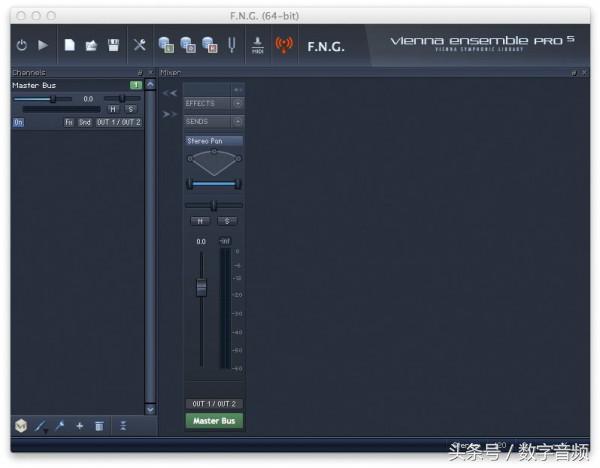Viewport: 600px width, 468px height.
Task: Click the 0.0 value in Channels panel
Action: [88, 99]
